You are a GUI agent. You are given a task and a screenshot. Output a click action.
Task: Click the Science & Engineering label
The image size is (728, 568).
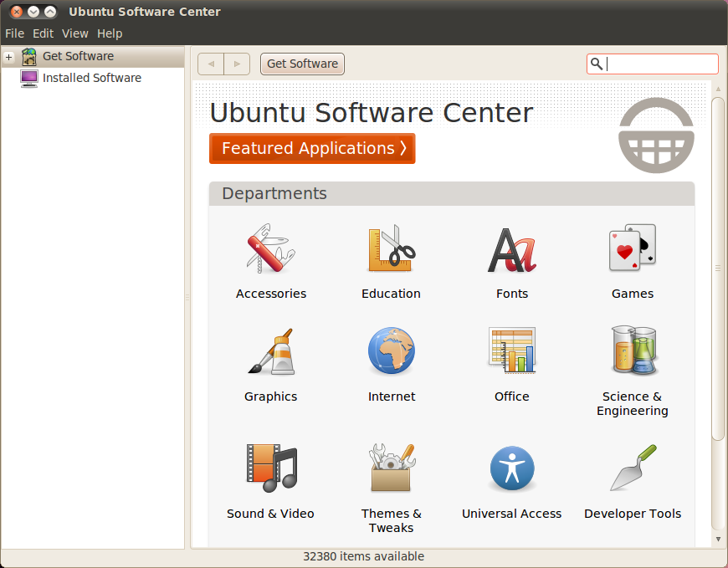point(633,404)
